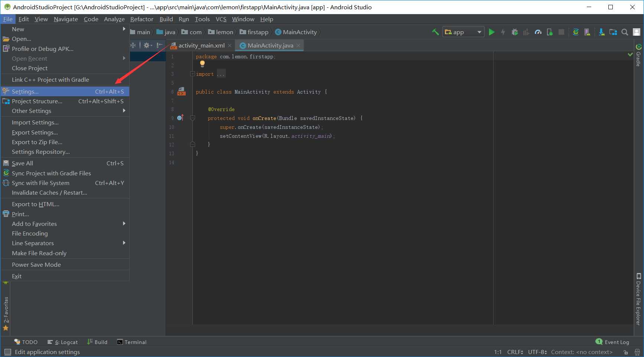The height and width of the screenshot is (357, 644).
Task: Open the Gradle side panel
Action: 638,55
